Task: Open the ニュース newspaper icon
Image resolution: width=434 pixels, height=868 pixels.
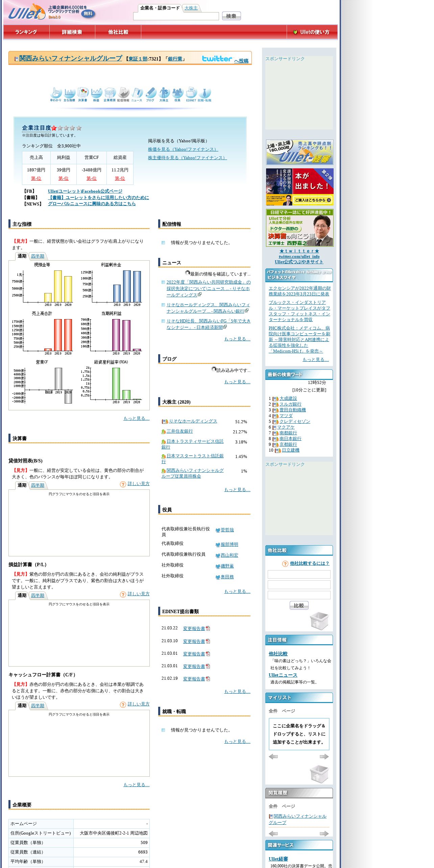Action: [137, 94]
